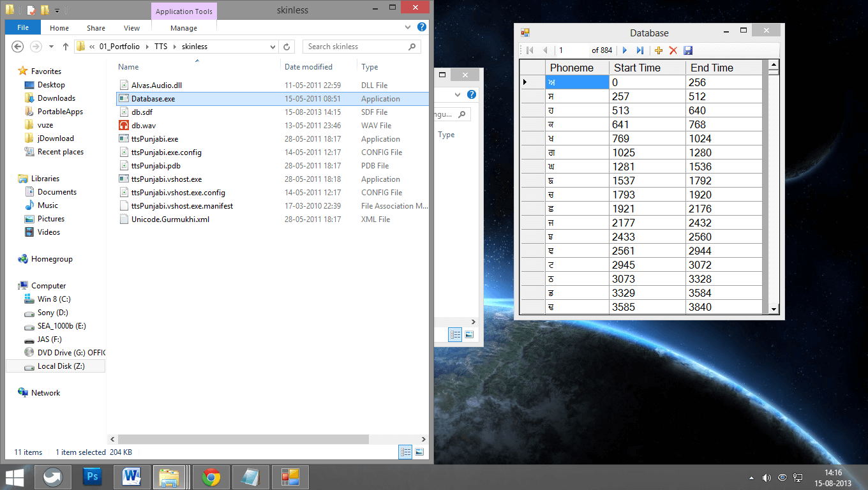The width and height of the screenshot is (868, 490).
Task: Open Google Chrome from the taskbar
Action: (x=211, y=477)
